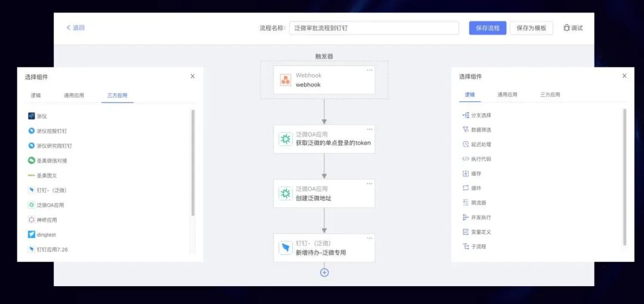Click scrollbar in the logic components panel
Viewport: 644px width, 304px height.
(625, 177)
